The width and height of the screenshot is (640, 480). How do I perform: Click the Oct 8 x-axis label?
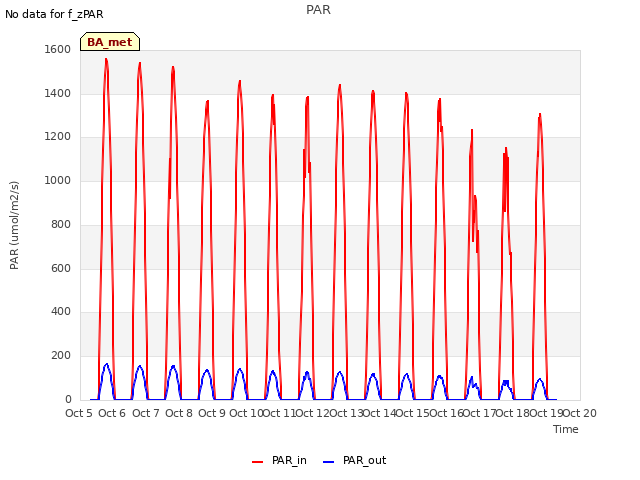pyautogui.click(x=179, y=413)
